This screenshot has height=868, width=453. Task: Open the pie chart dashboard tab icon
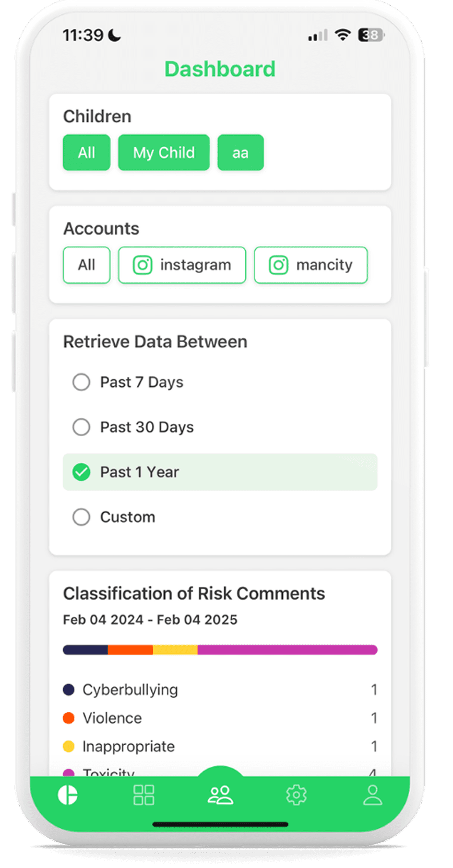pyautogui.click(x=68, y=795)
